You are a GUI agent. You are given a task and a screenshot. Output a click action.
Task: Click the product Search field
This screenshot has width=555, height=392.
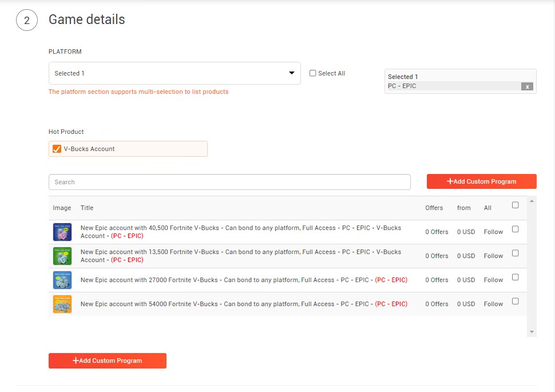229,182
